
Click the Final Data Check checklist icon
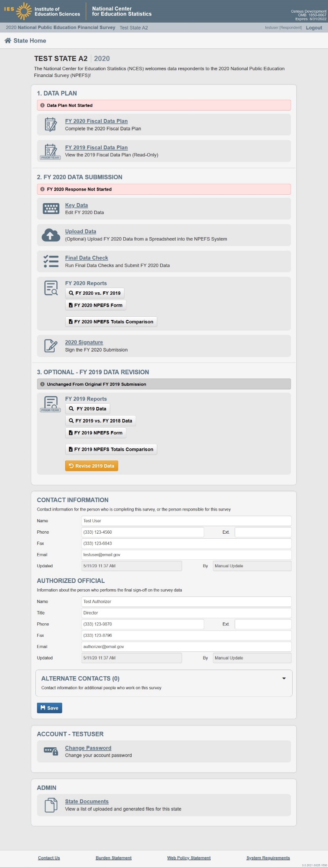pyautogui.click(x=50, y=261)
